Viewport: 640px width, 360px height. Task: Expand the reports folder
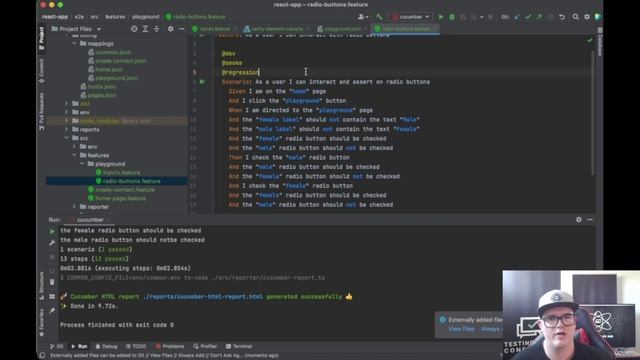67,129
